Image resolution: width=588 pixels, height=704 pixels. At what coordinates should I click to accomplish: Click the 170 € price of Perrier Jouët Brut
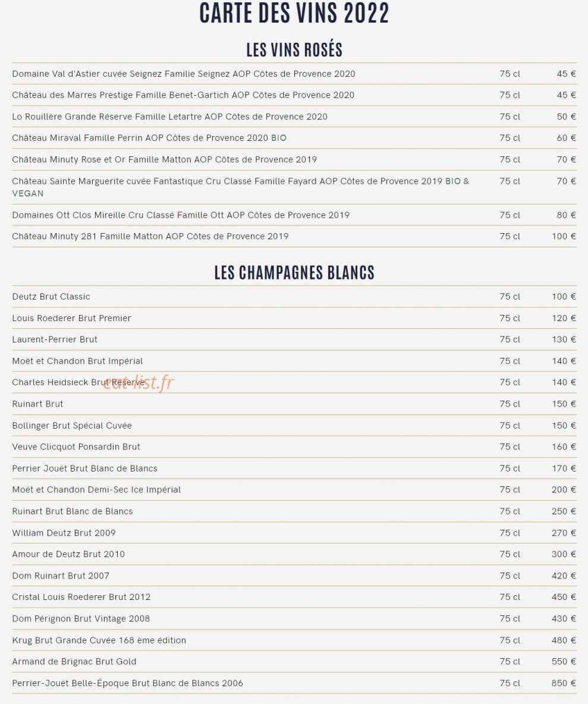564,469
